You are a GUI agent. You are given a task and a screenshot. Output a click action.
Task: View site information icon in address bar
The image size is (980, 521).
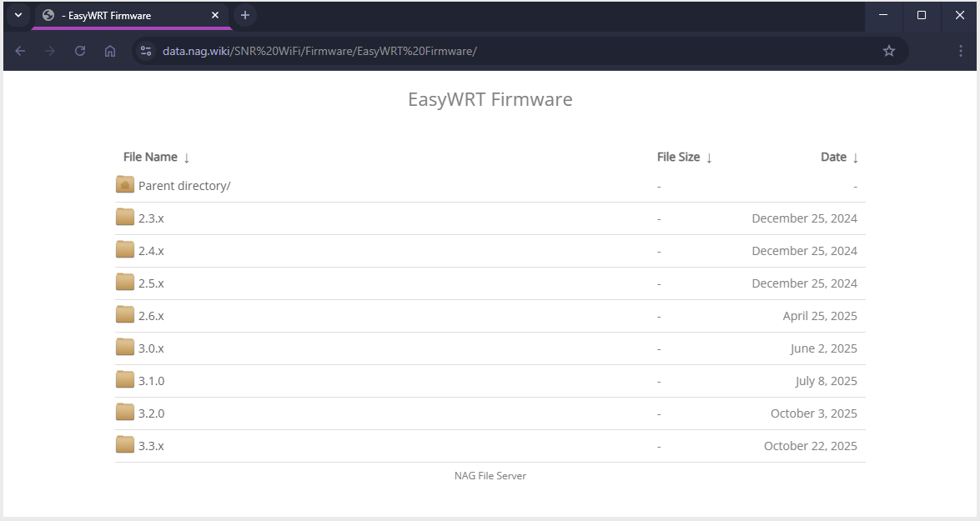(x=146, y=51)
